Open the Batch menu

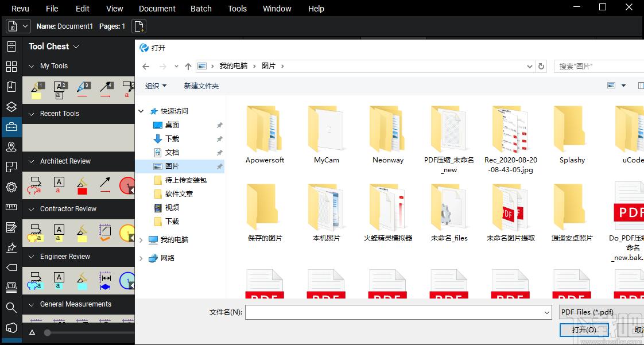pos(201,8)
